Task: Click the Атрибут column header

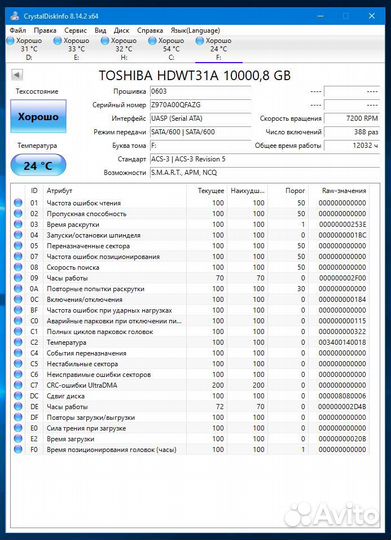Action: click(x=59, y=190)
